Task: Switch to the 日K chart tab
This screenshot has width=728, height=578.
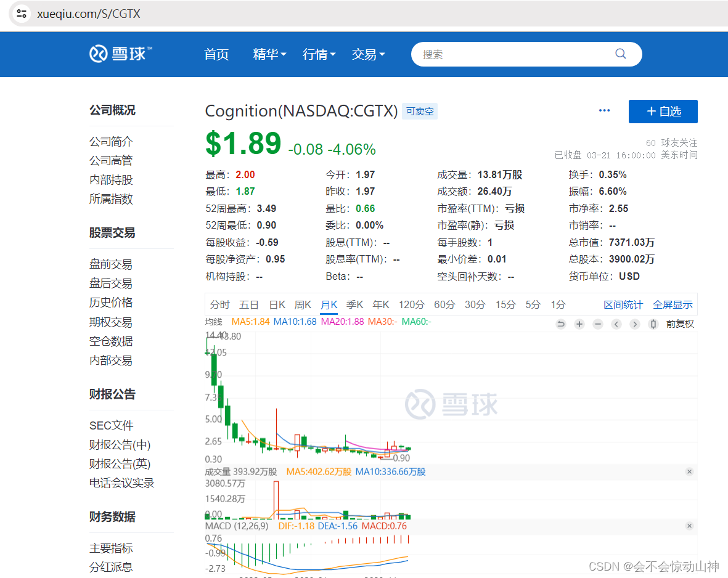Action: click(277, 304)
